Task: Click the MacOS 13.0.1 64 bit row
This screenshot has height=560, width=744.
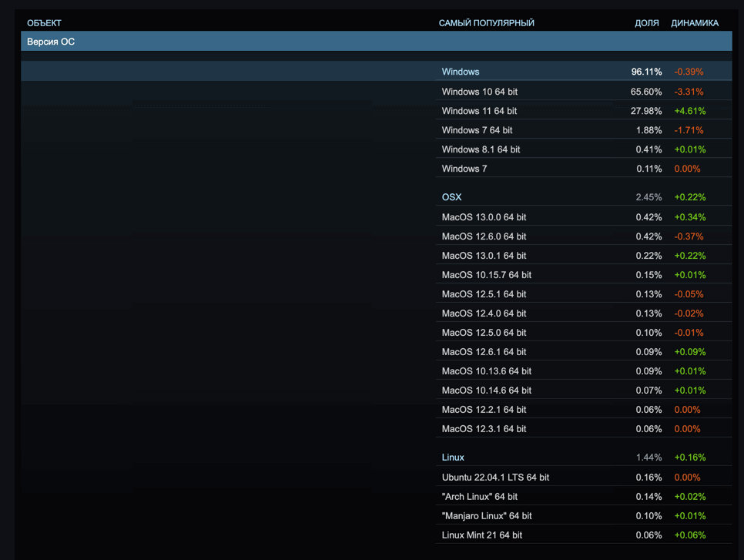Action: click(584, 255)
